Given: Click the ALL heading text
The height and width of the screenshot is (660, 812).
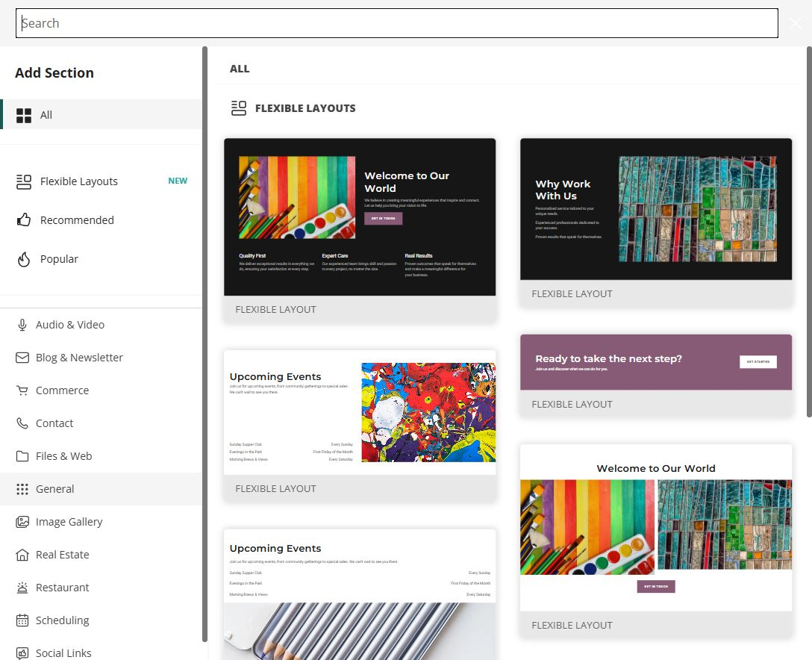Looking at the screenshot, I should (x=240, y=69).
